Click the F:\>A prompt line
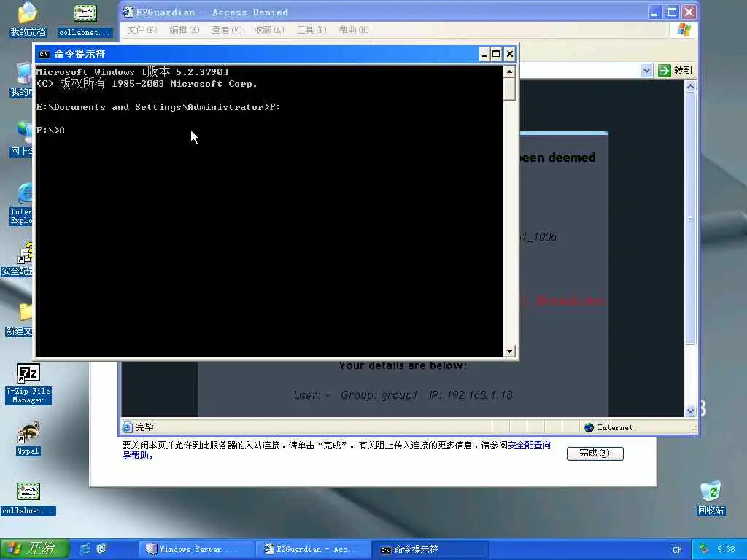This screenshot has width=747, height=560. tap(50, 131)
